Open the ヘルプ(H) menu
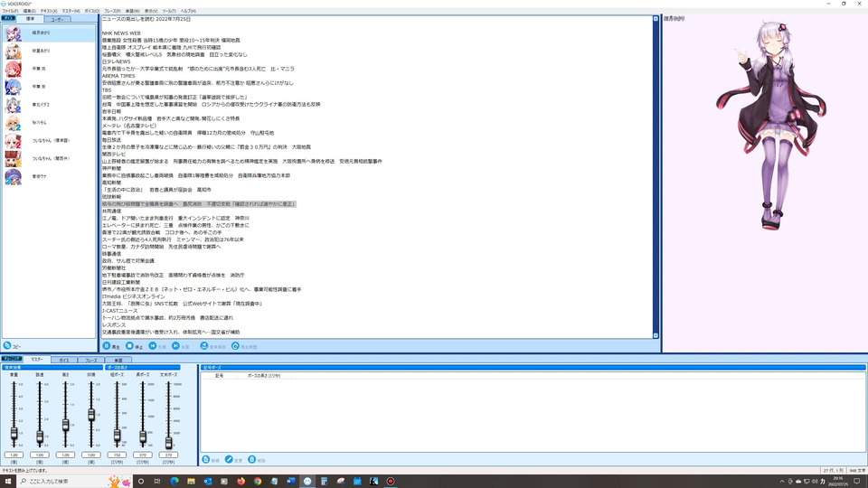 (x=188, y=11)
